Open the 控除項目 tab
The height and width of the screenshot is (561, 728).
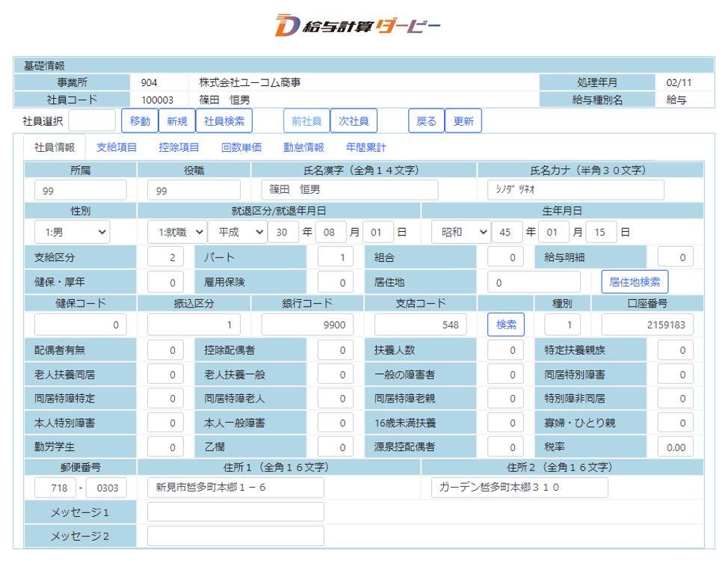pos(179,147)
